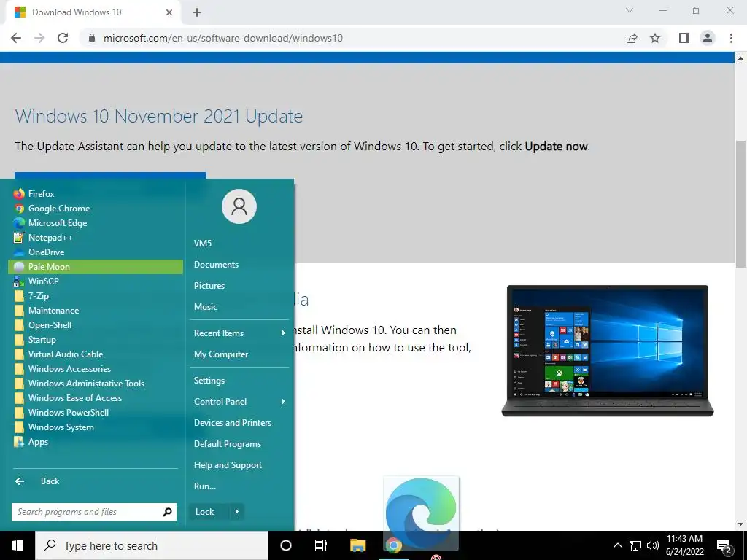Screen dimensions: 747x560
Task: Open Pictures from the start menu
Action: 239,286
